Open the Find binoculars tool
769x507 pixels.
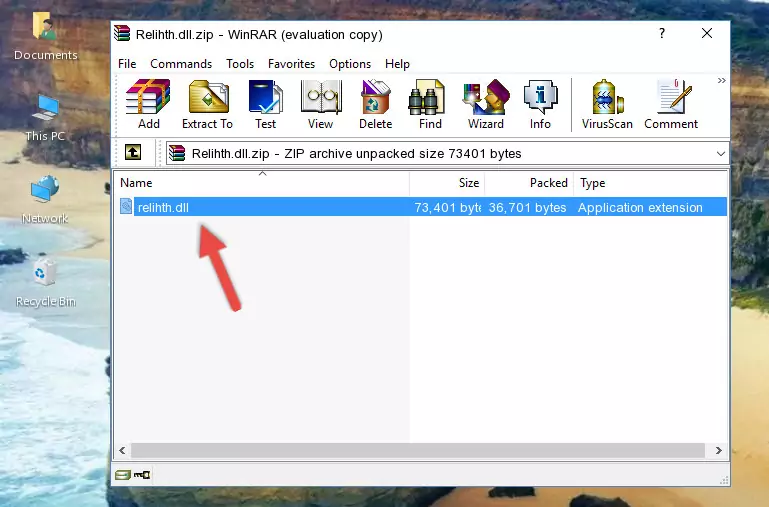430,104
